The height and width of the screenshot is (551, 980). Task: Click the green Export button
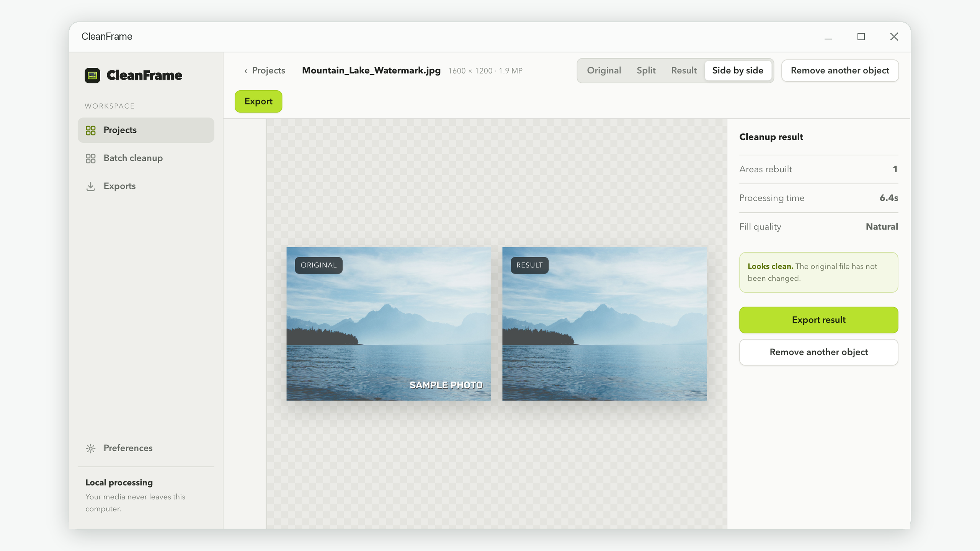[258, 101]
